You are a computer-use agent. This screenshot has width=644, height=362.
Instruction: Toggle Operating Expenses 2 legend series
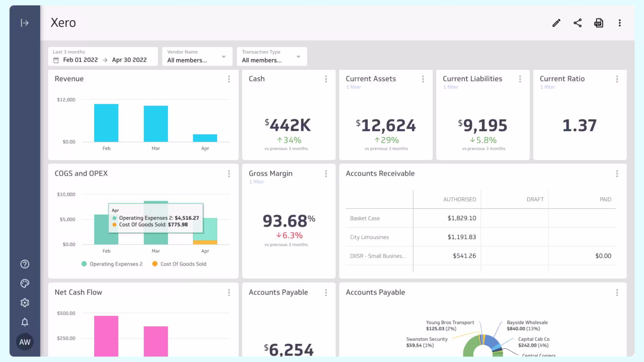click(x=112, y=264)
